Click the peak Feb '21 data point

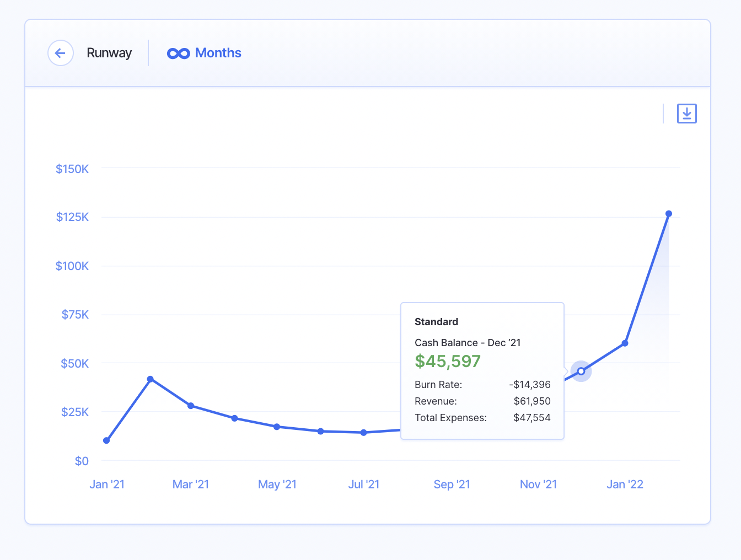point(151,379)
